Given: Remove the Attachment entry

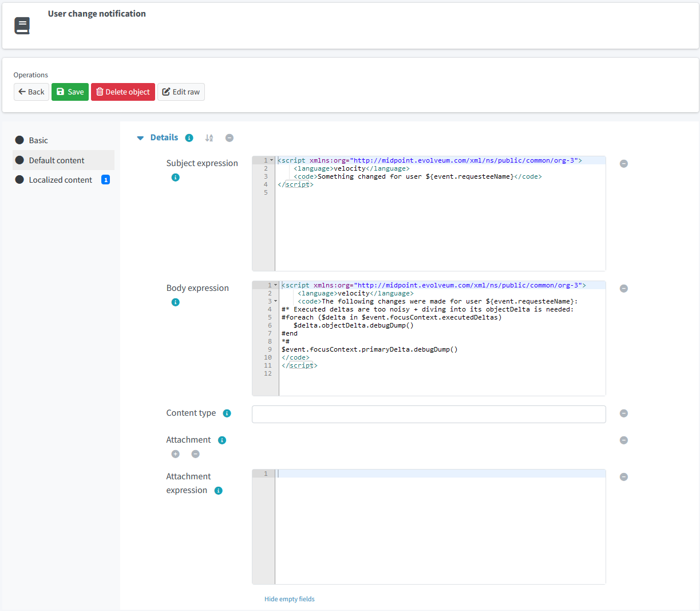Looking at the screenshot, I should click(195, 454).
